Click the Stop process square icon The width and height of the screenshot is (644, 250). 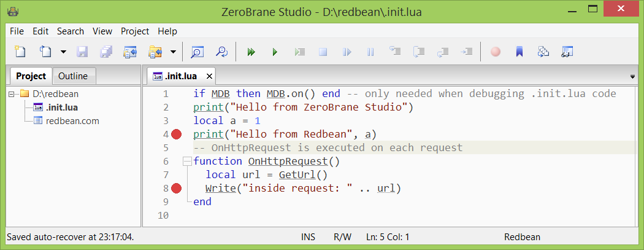tap(323, 52)
